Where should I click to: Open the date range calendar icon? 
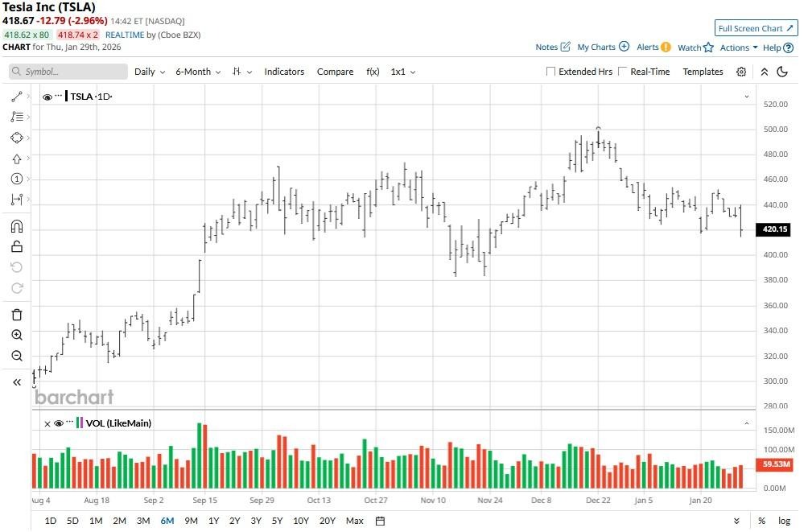click(x=380, y=521)
